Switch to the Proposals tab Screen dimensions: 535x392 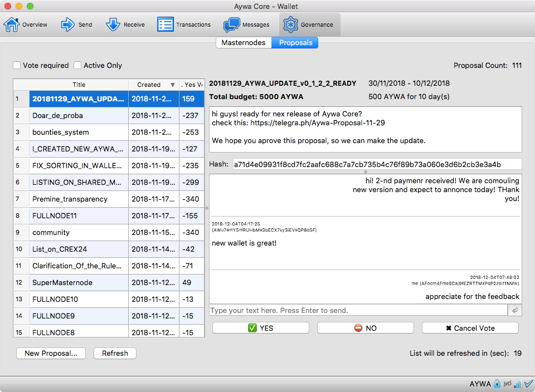(x=295, y=43)
